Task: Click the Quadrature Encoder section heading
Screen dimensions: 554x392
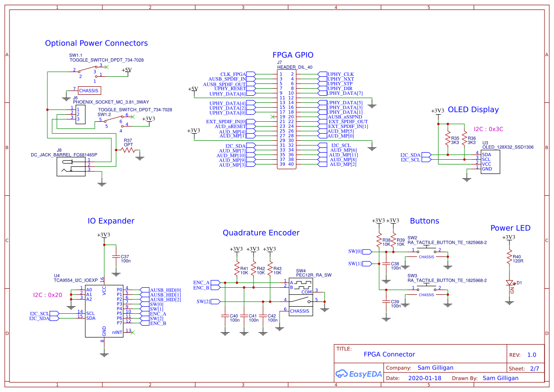Action: pos(261,232)
